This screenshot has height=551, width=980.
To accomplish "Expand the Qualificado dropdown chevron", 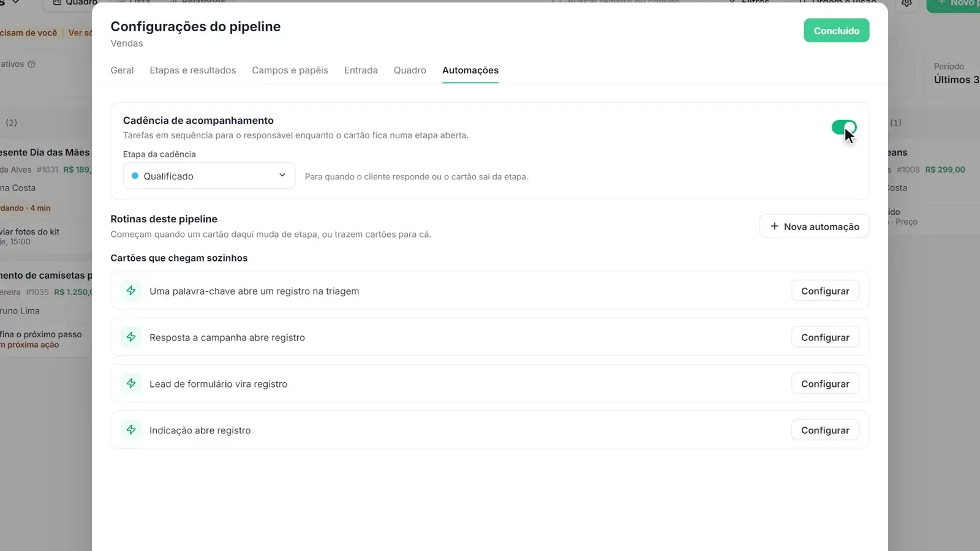I will [282, 175].
